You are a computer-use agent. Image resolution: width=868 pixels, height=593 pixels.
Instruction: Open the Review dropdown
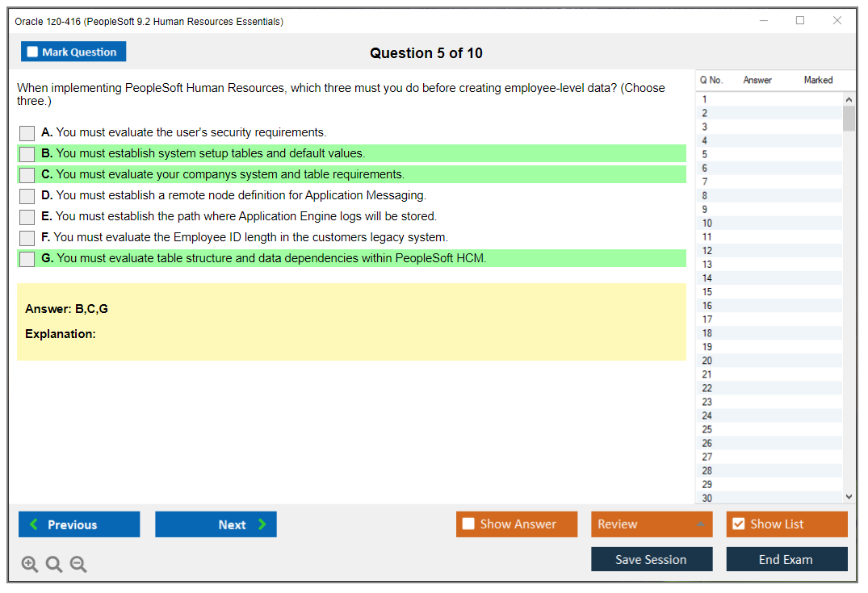pyautogui.click(x=652, y=524)
